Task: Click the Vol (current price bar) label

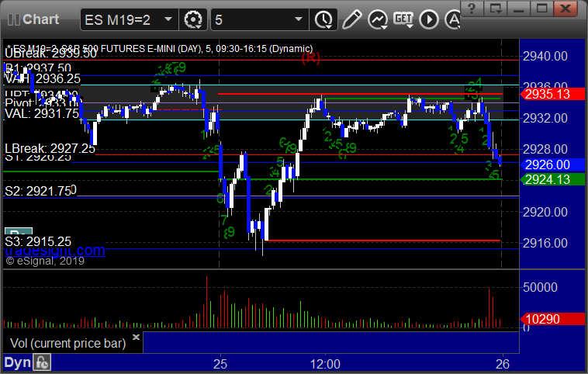Action: [67, 343]
